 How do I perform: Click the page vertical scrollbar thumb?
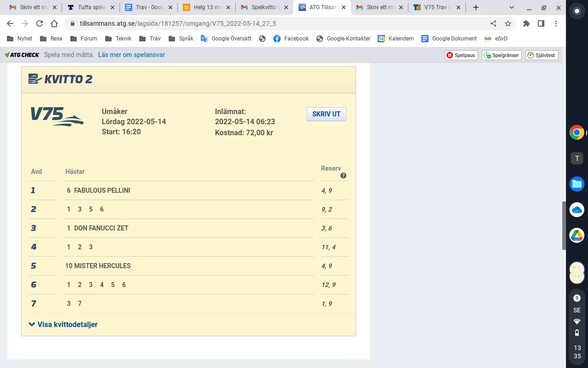[564, 225]
